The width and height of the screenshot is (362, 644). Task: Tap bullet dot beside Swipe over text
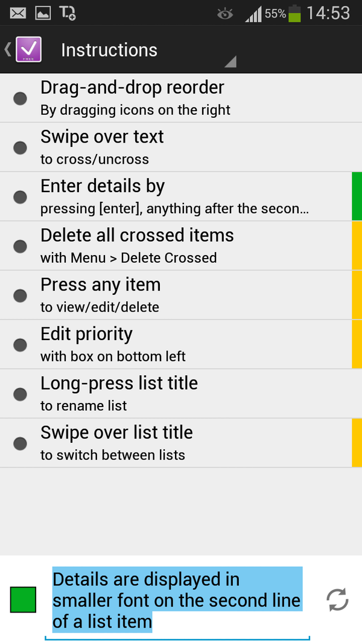click(x=20, y=148)
